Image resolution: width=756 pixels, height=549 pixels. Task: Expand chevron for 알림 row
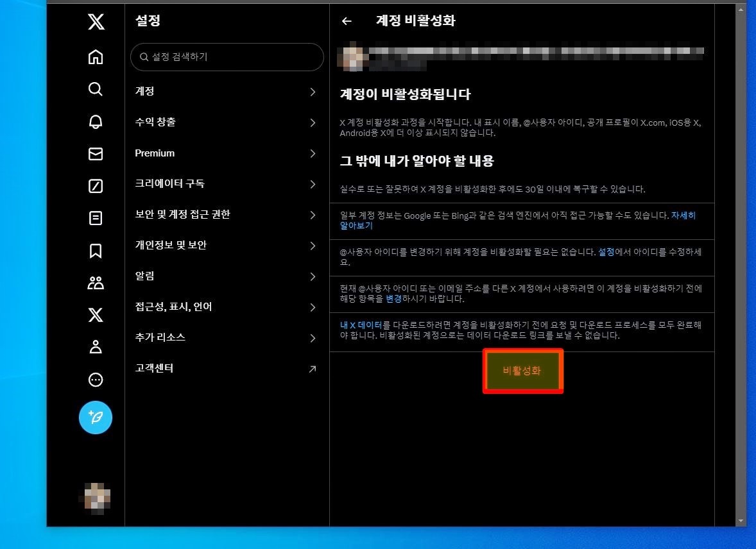pos(313,276)
